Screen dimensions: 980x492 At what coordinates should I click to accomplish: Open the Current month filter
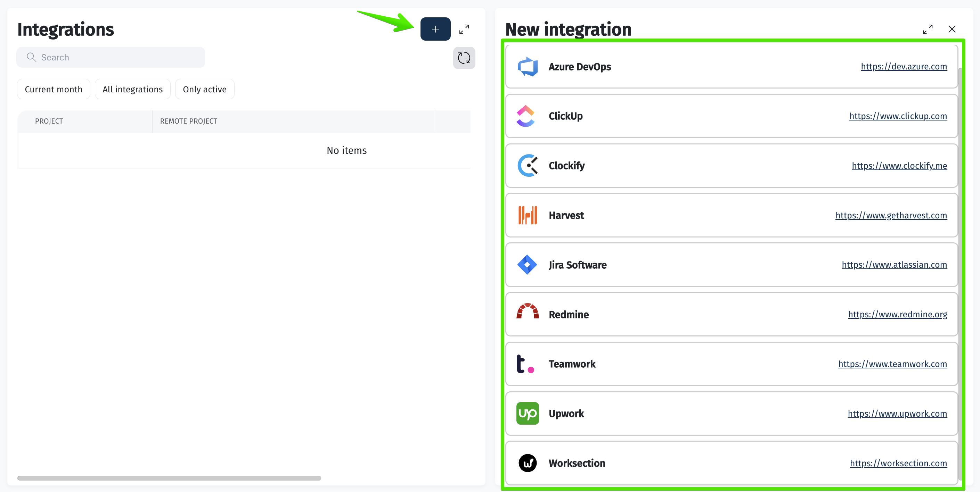point(54,89)
